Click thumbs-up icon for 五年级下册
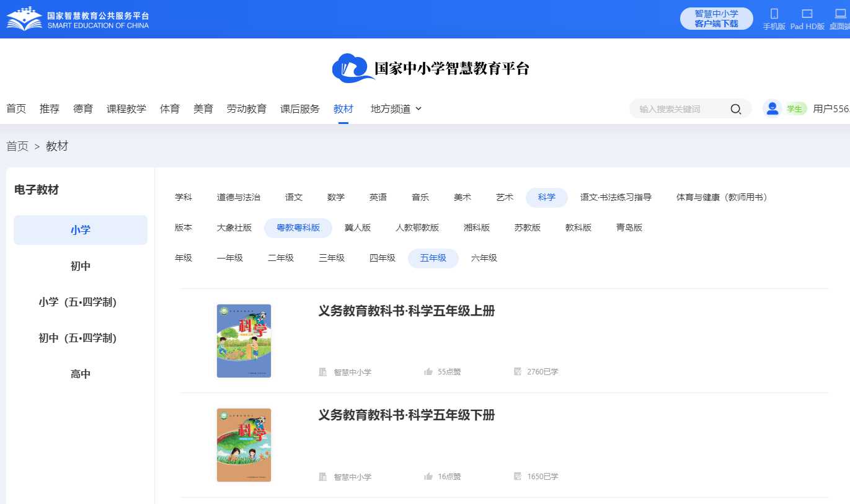This screenshot has width=850, height=504. (x=428, y=477)
